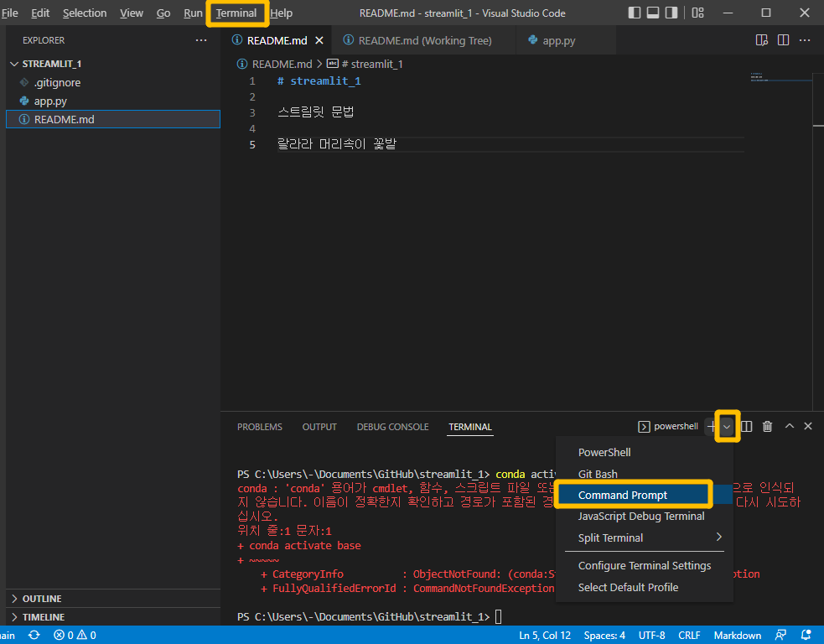The image size is (824, 644).
Task: Click line 5 text in editor
Action: pyautogui.click(x=336, y=144)
